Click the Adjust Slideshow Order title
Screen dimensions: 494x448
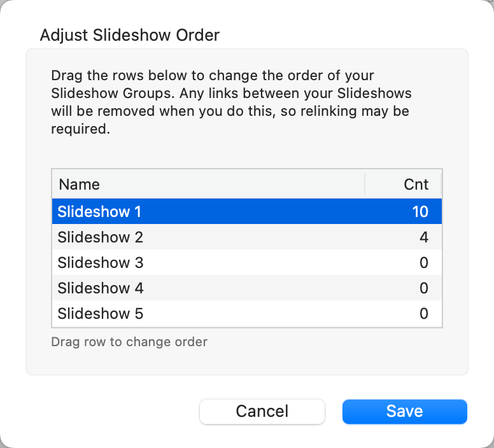129,35
